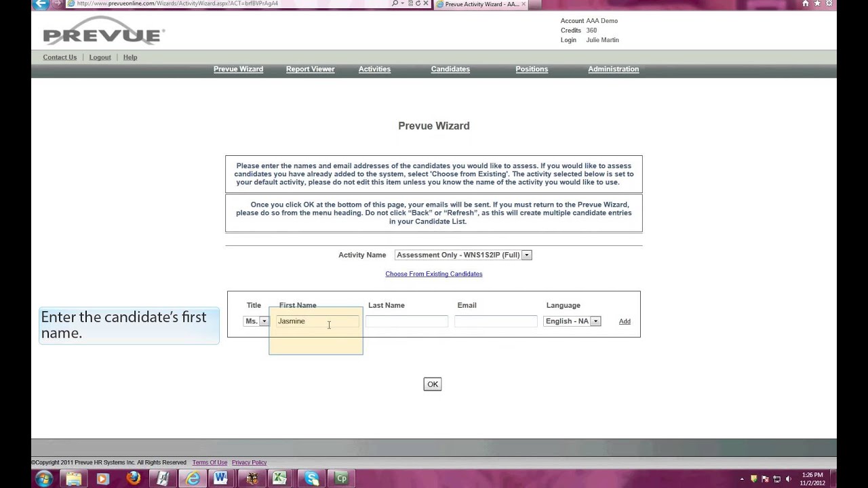Click Choose From Existing Candidates link
868x488 pixels.
click(434, 274)
